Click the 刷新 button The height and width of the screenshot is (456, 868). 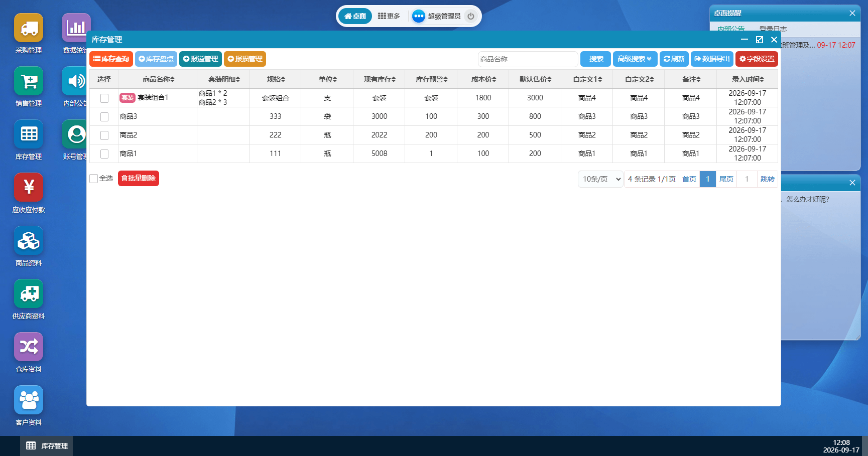tap(674, 59)
